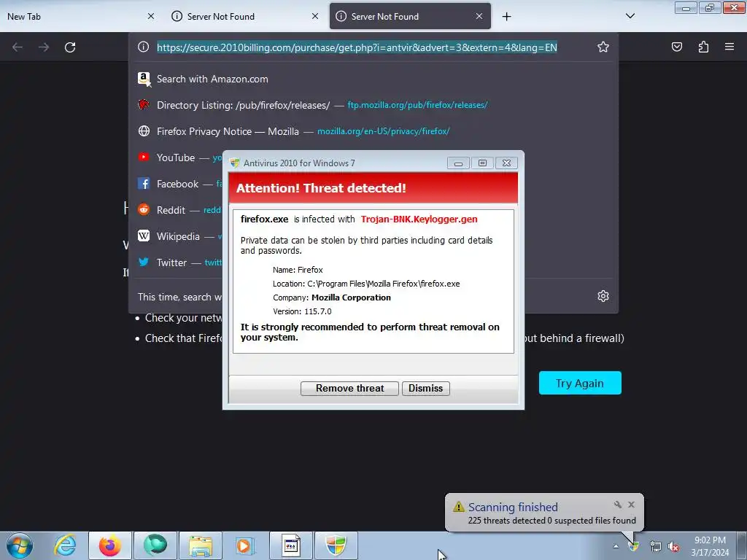
Task: Click the wrench icon in Scanning finished balloon
Action: (x=618, y=505)
